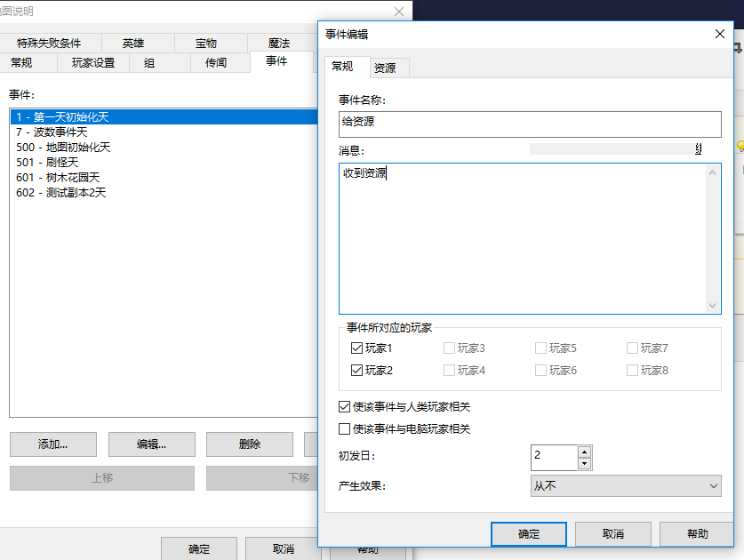Disable 使该事件与人类玩家相关 option

(345, 407)
